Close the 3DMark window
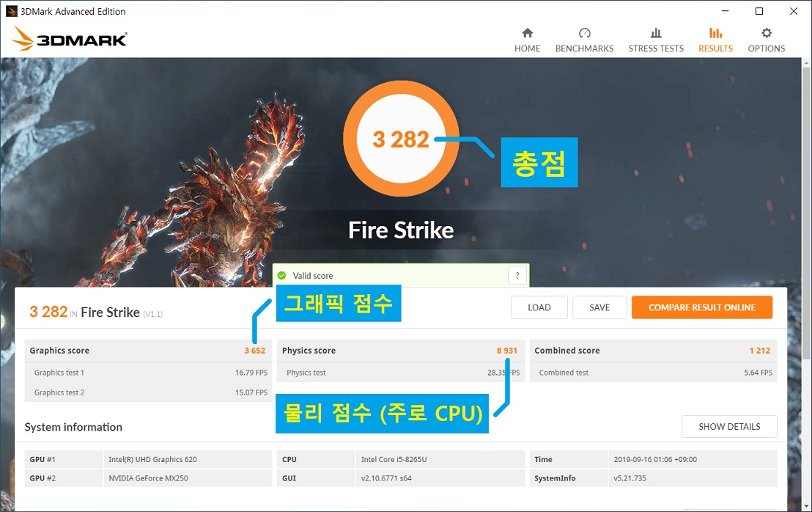The image size is (812, 512). (793, 11)
